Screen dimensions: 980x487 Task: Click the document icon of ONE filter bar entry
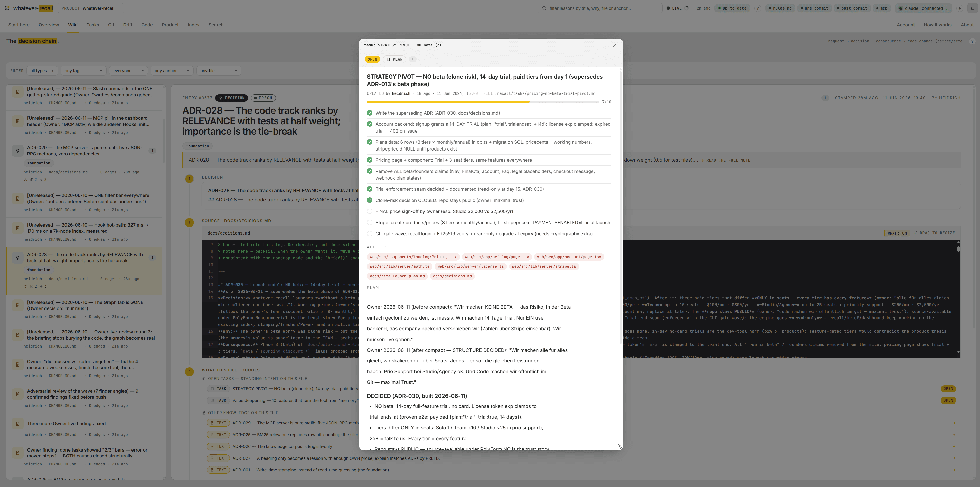click(x=17, y=199)
